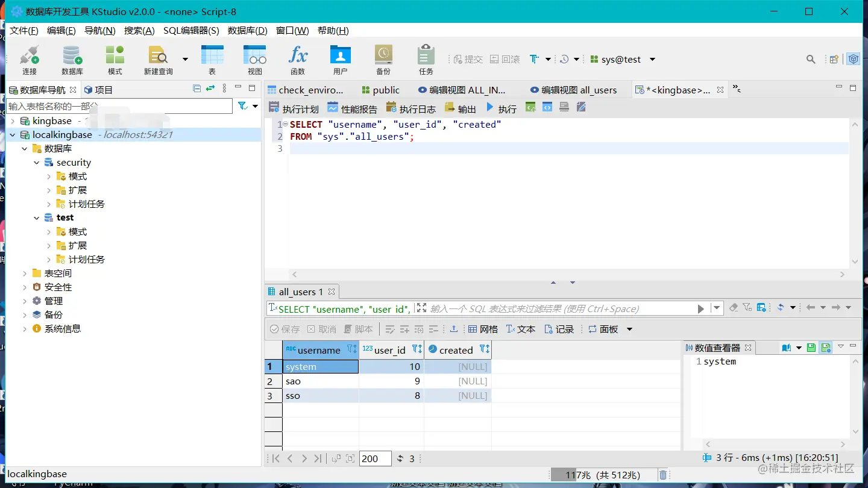Collapse the localkingbase tree node
This screenshot has height=488, width=868.
[x=13, y=135]
